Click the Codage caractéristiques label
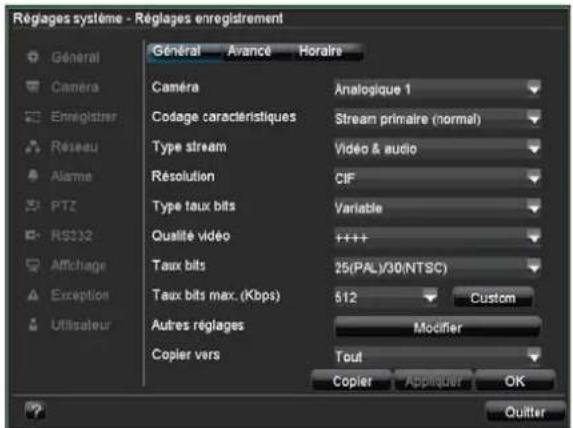This screenshot has height=428, width=573. 224,117
